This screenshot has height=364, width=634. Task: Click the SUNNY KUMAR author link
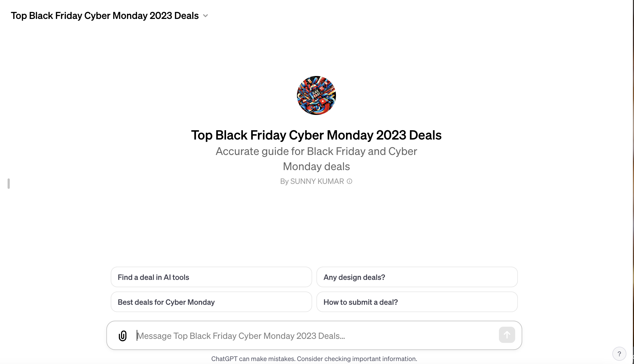click(317, 181)
